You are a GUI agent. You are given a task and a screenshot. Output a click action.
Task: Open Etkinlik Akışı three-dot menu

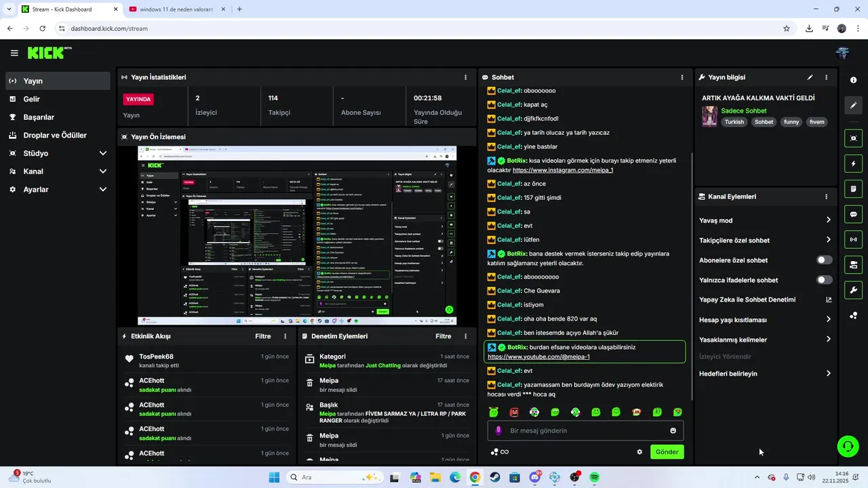point(285,336)
